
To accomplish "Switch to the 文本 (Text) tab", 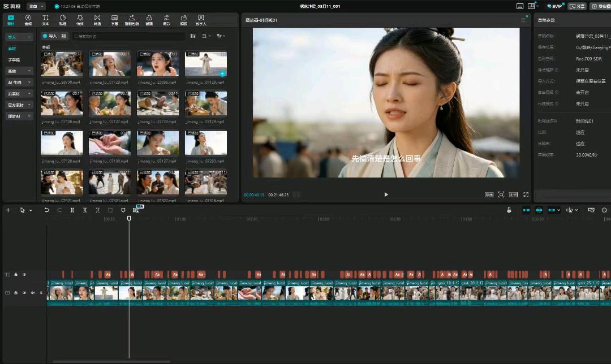I will click(x=45, y=20).
